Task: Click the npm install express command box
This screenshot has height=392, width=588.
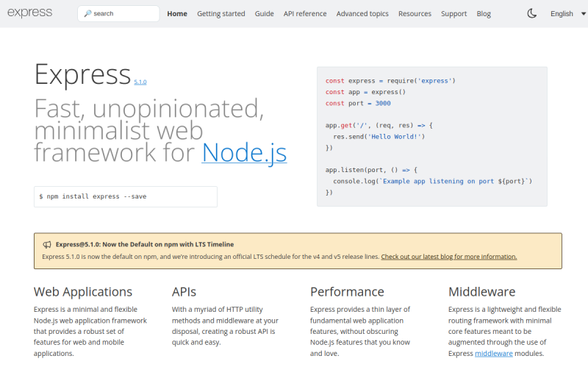Action: coord(126,196)
